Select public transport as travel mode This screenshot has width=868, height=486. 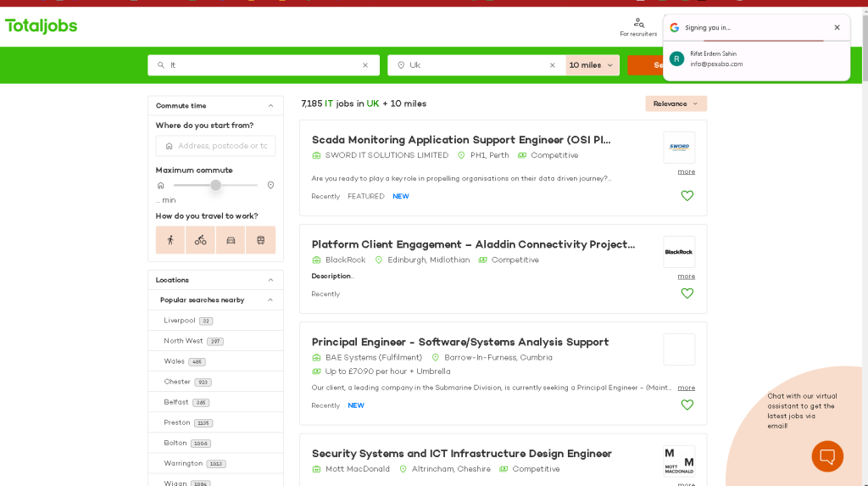tap(261, 240)
